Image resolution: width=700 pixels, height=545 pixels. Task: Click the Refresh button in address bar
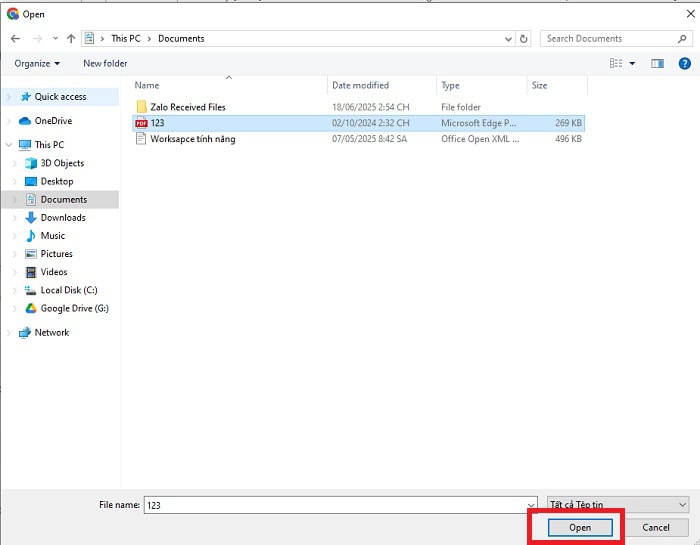(x=524, y=39)
